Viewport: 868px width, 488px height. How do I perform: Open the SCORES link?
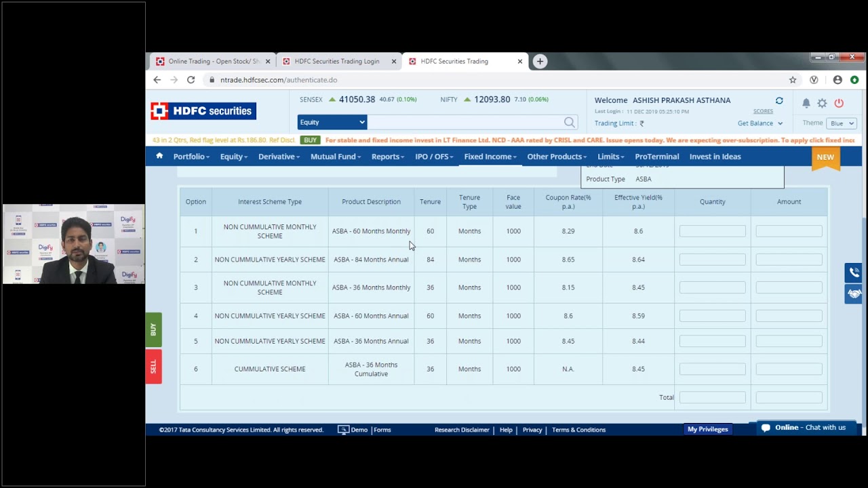pyautogui.click(x=763, y=111)
